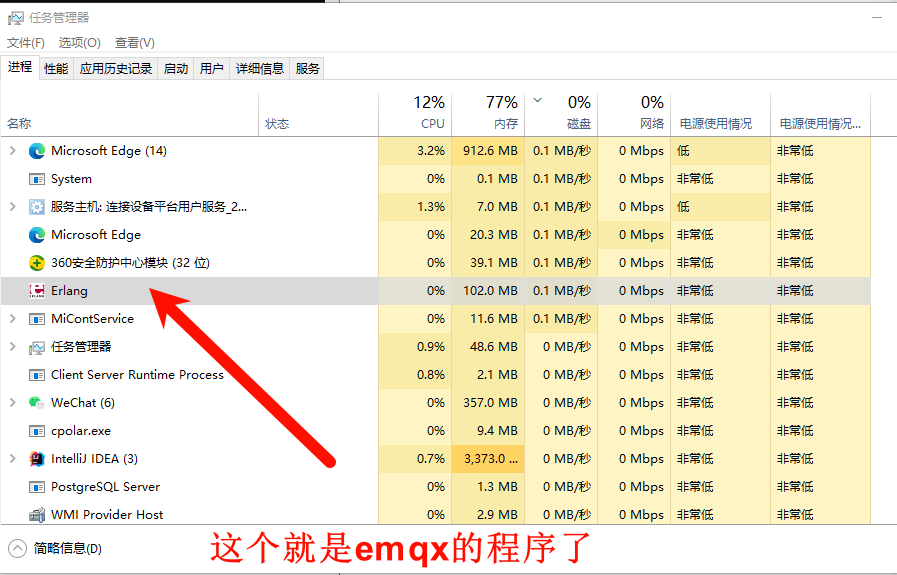Expand the 服务主机 service group
Screen dimensions: 897x575
coord(13,207)
